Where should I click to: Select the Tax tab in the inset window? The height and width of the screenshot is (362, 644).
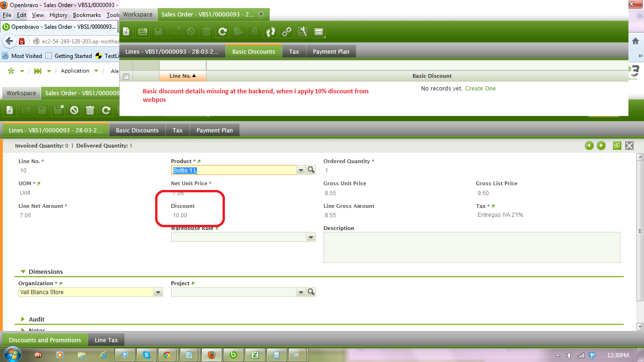pos(294,51)
